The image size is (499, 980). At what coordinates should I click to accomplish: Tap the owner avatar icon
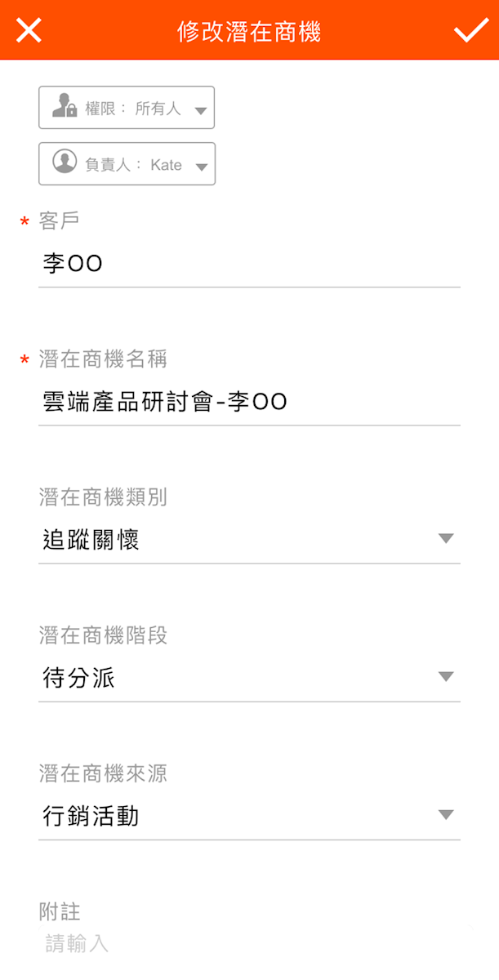(x=65, y=162)
